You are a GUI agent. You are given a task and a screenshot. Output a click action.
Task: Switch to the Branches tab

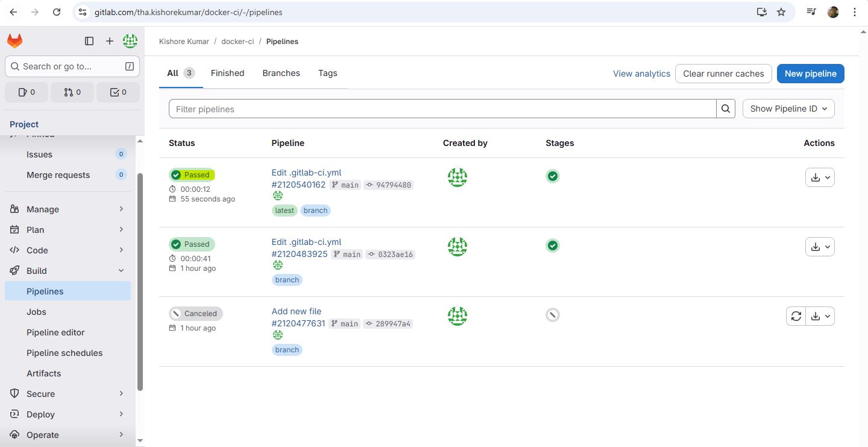coord(281,73)
